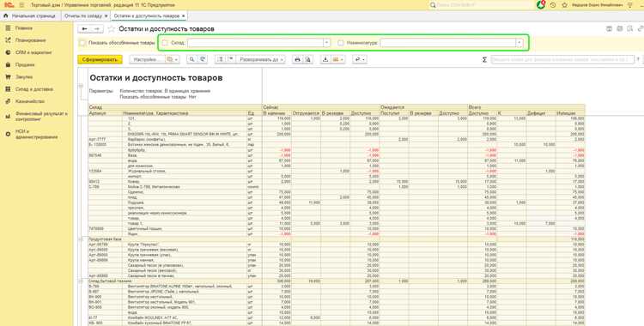This screenshot has width=644, height=326.
Task: Open the notifications bell with red badge
Action: (x=541, y=5)
